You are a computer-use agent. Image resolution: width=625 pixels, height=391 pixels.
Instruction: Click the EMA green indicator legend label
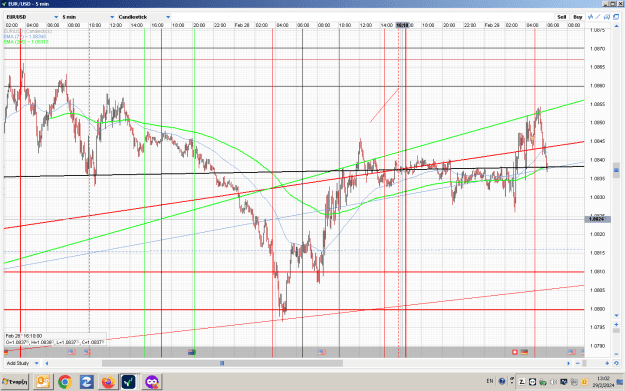tap(26, 42)
